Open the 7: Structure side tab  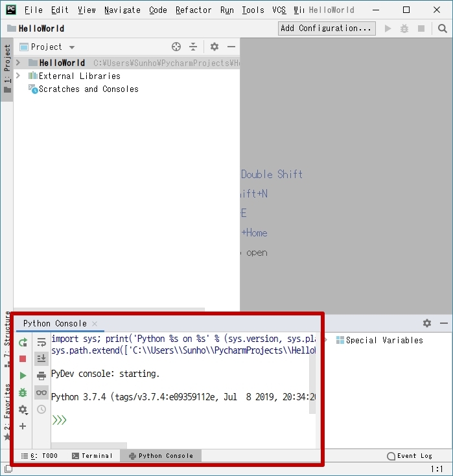coord(7,339)
